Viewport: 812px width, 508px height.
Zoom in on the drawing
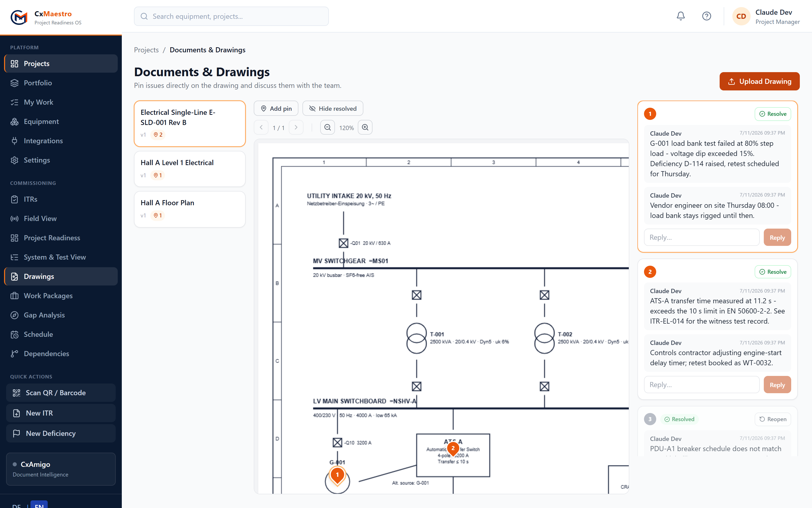365,127
